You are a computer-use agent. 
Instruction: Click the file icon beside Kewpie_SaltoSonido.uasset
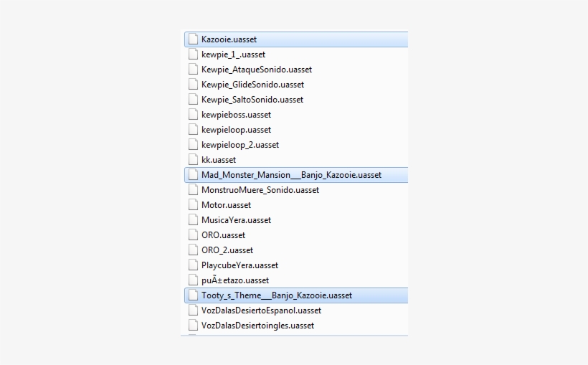pos(193,99)
